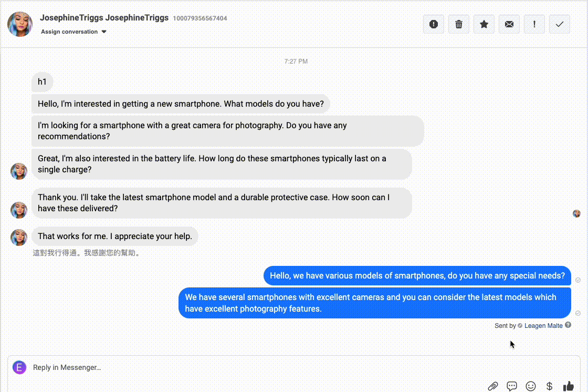The image size is (588, 392).
Task: Mark conversation done with checkmark
Action: click(559, 24)
